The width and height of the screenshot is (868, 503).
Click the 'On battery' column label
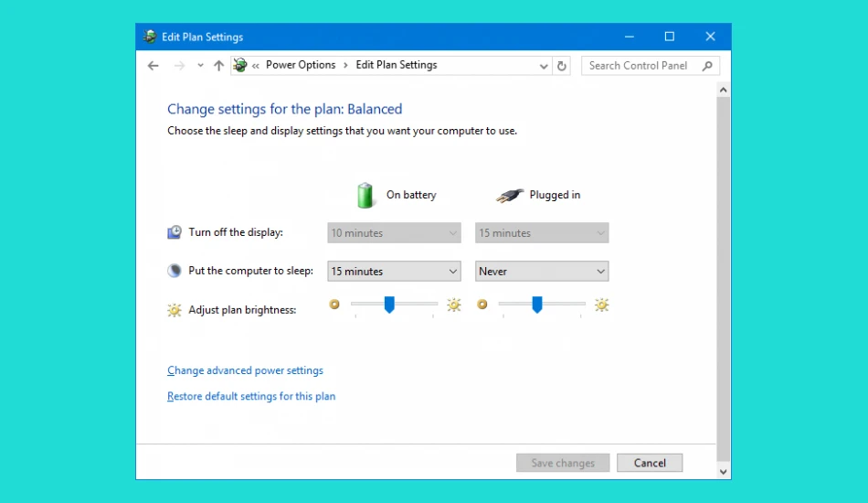411,195
